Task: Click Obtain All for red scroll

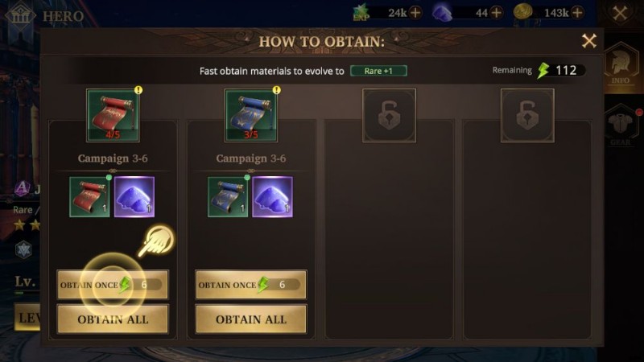Action: pos(113,319)
